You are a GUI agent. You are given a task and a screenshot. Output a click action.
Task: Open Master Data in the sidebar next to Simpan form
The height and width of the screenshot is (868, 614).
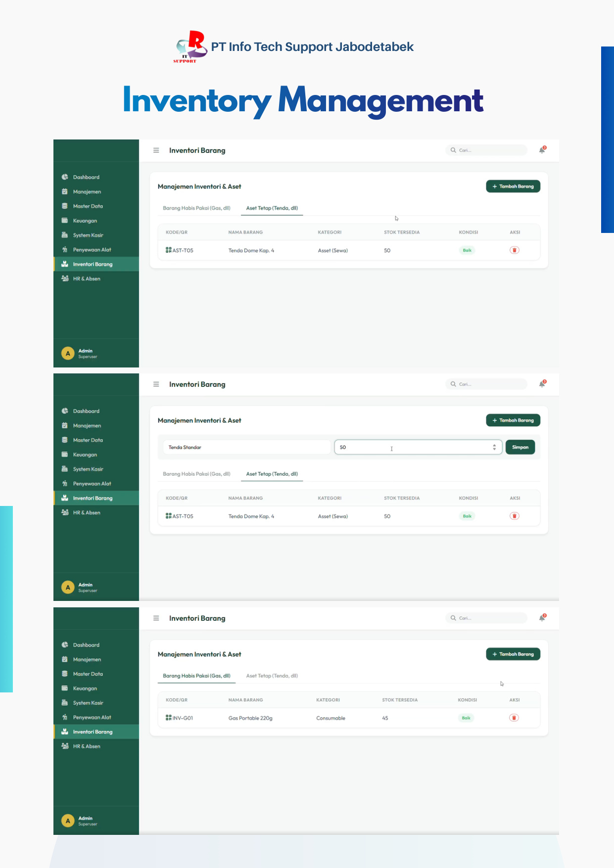(x=88, y=440)
